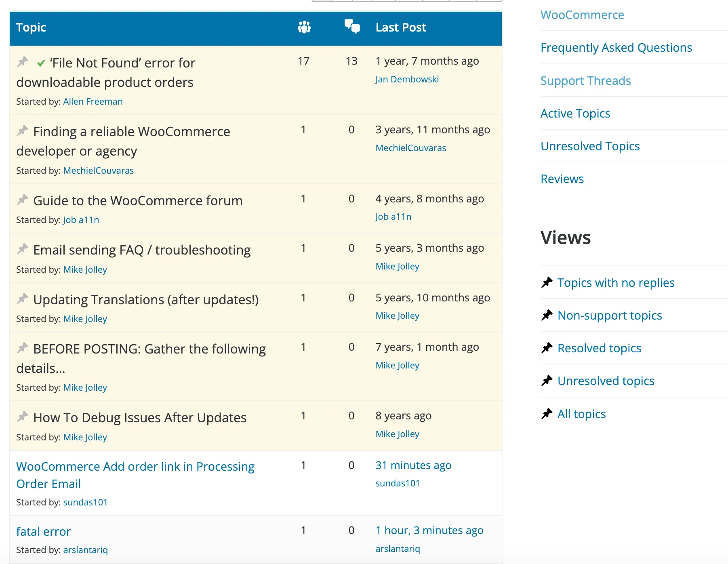The height and width of the screenshot is (564, 728).
Task: Click pin icon beside 'How To Debug Issues' topic
Action: point(23,417)
